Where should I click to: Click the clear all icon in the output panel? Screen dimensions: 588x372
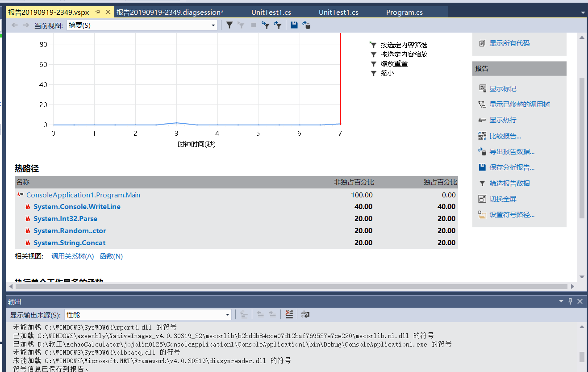point(289,314)
